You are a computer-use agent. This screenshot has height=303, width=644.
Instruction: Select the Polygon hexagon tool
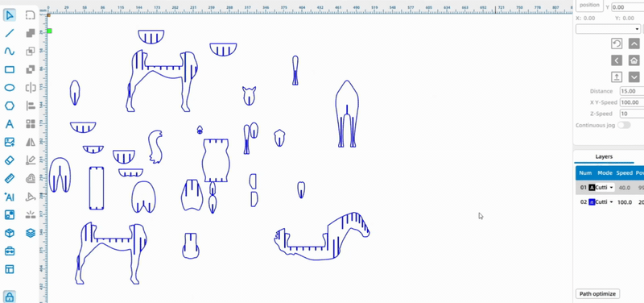click(10, 106)
